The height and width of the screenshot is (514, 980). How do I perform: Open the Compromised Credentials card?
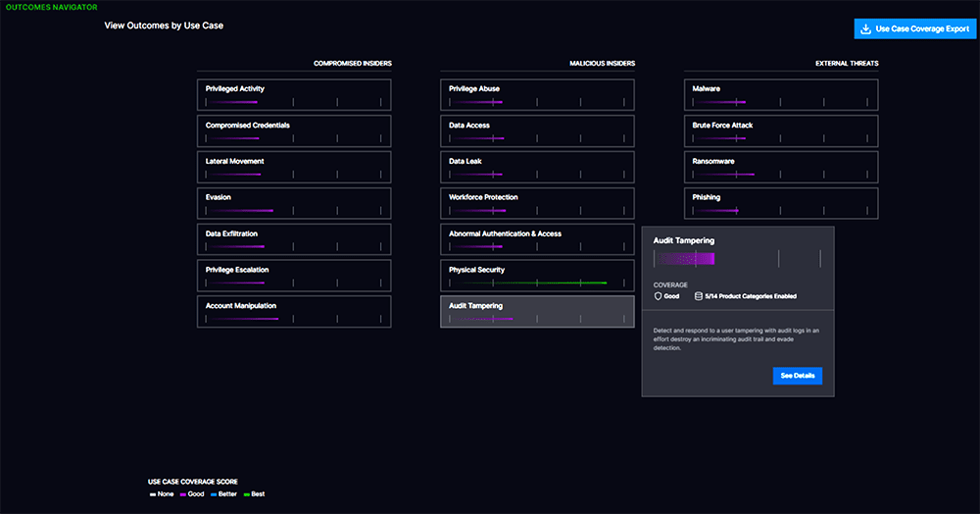pos(294,131)
